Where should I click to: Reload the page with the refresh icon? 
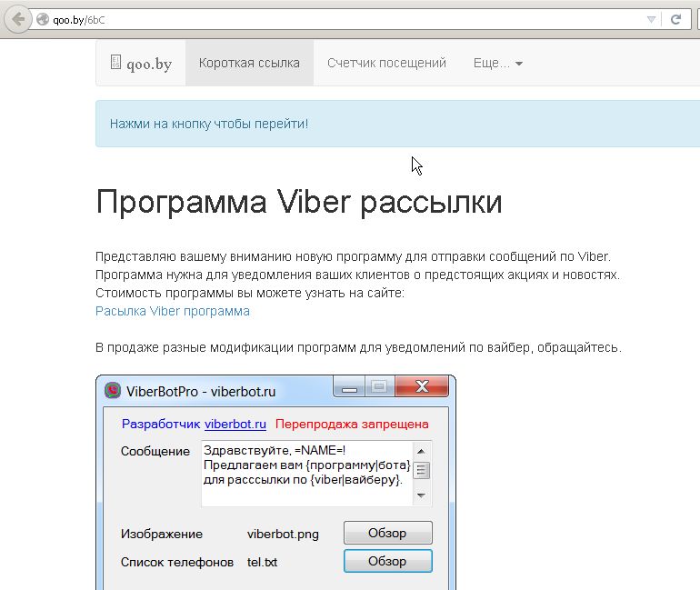(676, 19)
